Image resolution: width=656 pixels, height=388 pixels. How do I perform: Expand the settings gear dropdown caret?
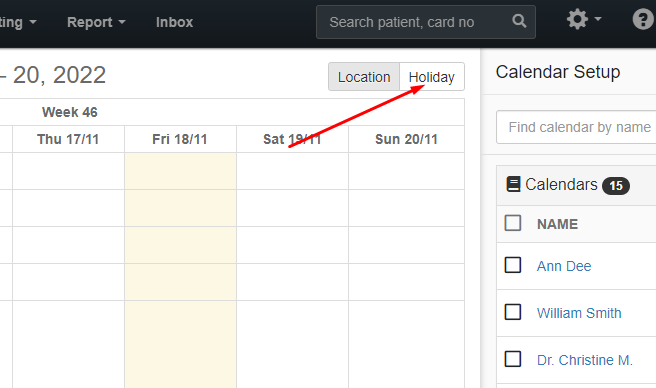598,19
